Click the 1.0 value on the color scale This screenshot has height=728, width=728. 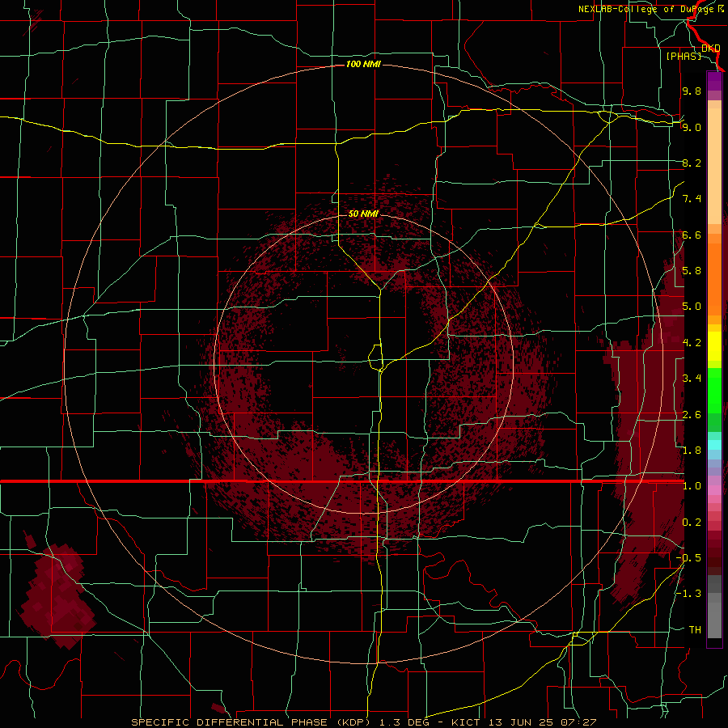[x=692, y=486]
